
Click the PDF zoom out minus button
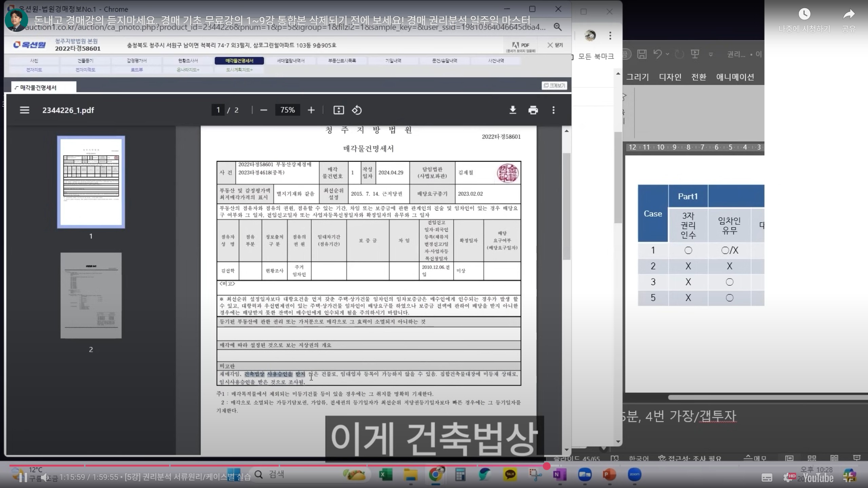[264, 110]
